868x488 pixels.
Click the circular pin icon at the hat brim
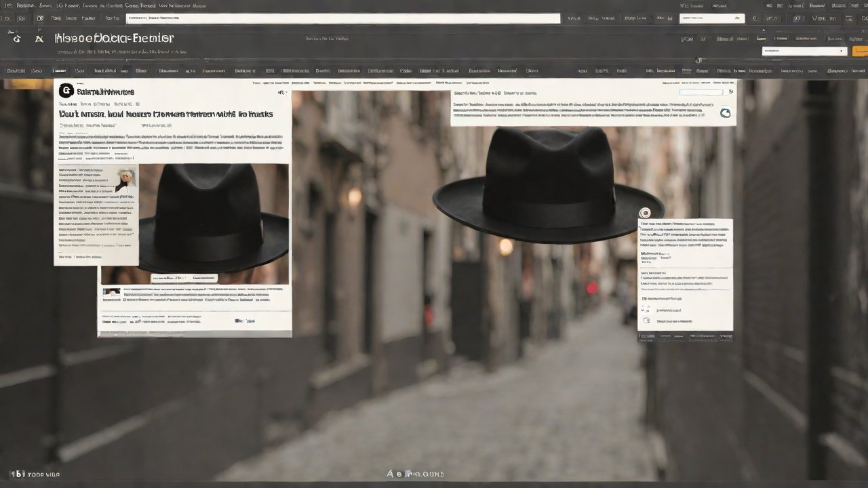644,213
